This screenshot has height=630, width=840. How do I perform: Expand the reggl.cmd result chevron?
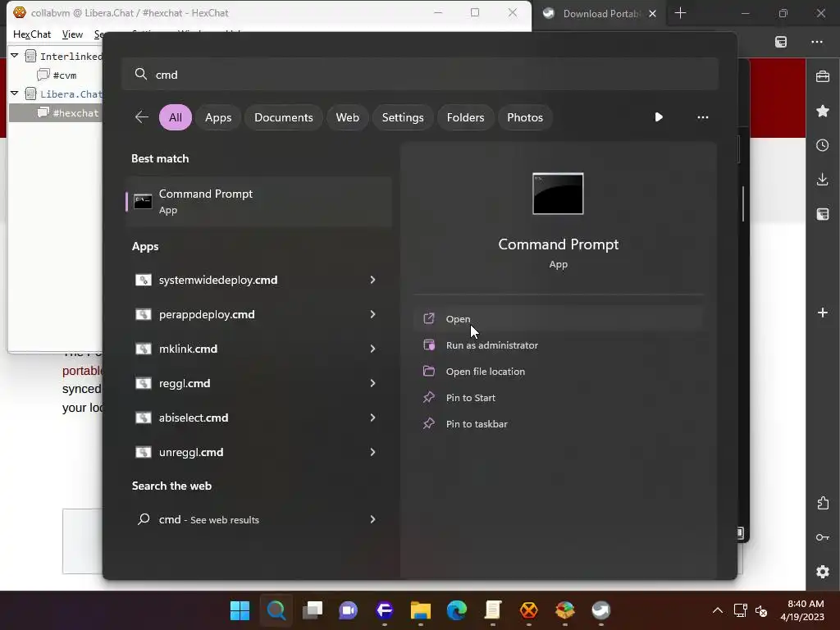click(x=372, y=383)
